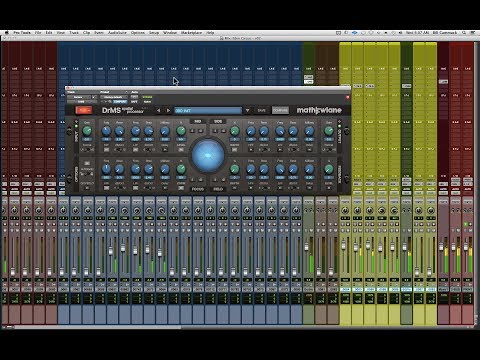Click the FIELD section Delay knob
The image size is (480, 360).
pos(309,169)
